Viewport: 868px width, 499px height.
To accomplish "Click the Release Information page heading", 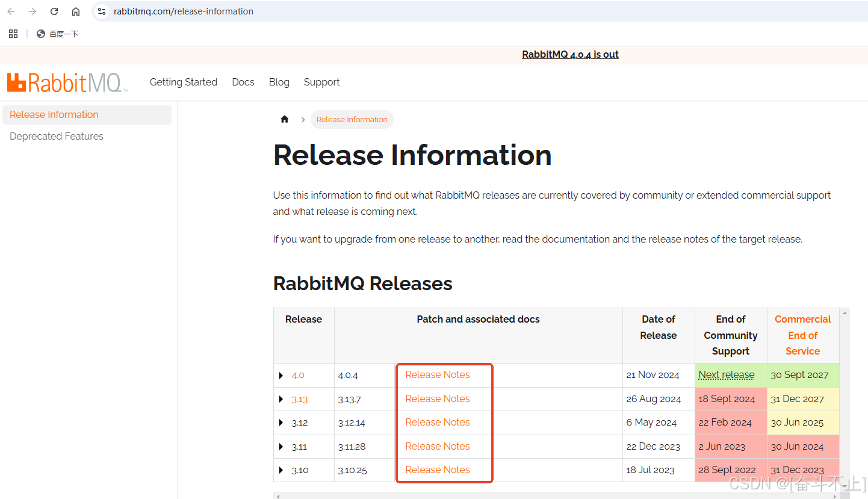I will [412, 155].
